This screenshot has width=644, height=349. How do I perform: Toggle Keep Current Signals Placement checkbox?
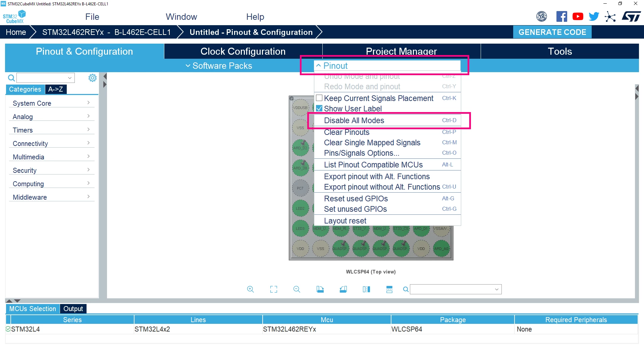coord(319,98)
